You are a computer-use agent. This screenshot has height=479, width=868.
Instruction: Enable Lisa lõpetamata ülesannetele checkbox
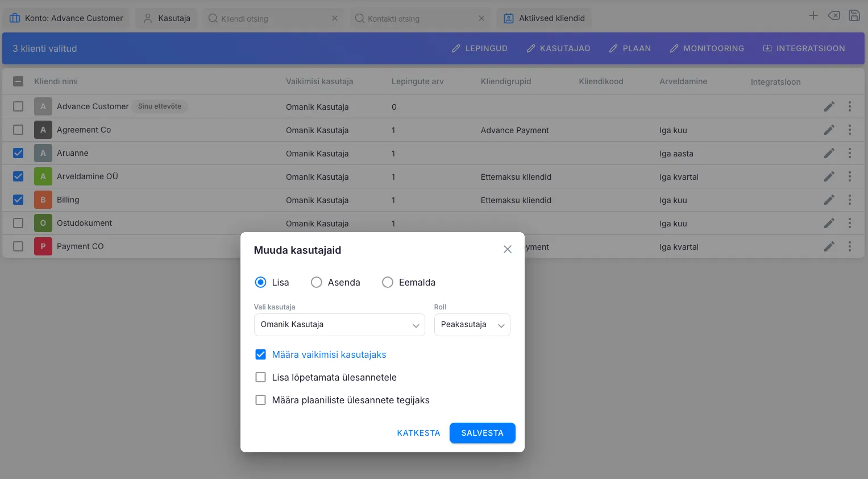261,378
